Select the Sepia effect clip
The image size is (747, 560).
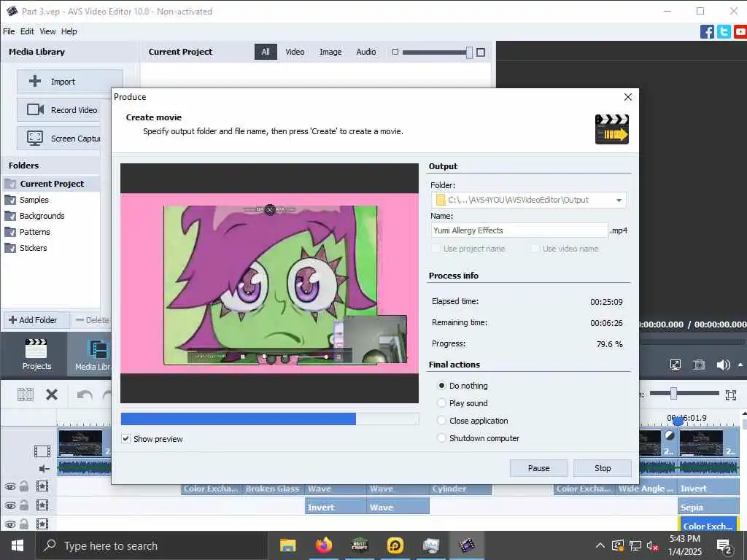coord(708,507)
